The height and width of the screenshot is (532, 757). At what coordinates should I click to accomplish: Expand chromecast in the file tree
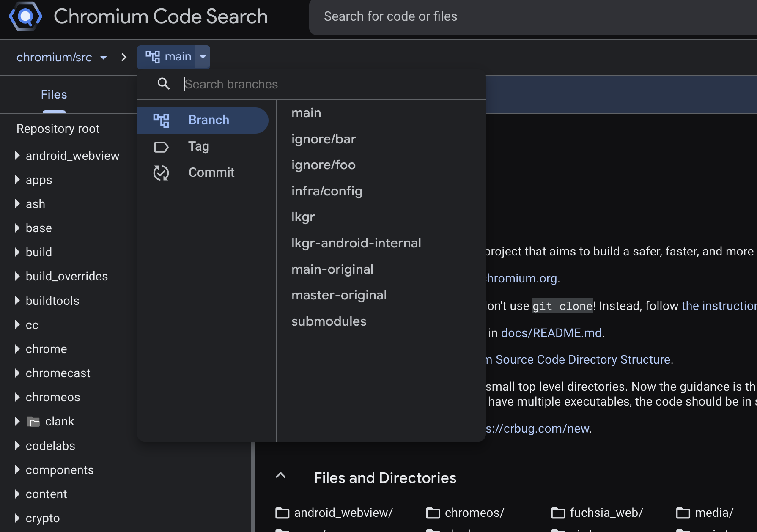tap(17, 373)
